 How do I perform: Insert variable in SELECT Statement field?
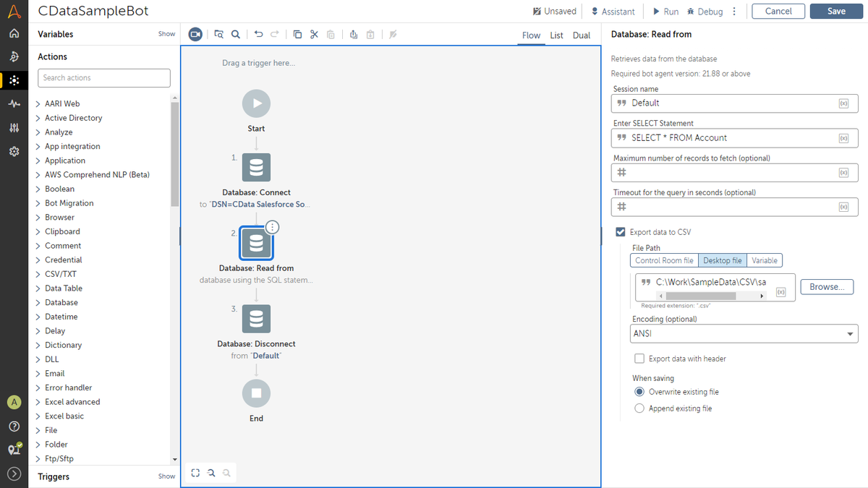(x=843, y=138)
